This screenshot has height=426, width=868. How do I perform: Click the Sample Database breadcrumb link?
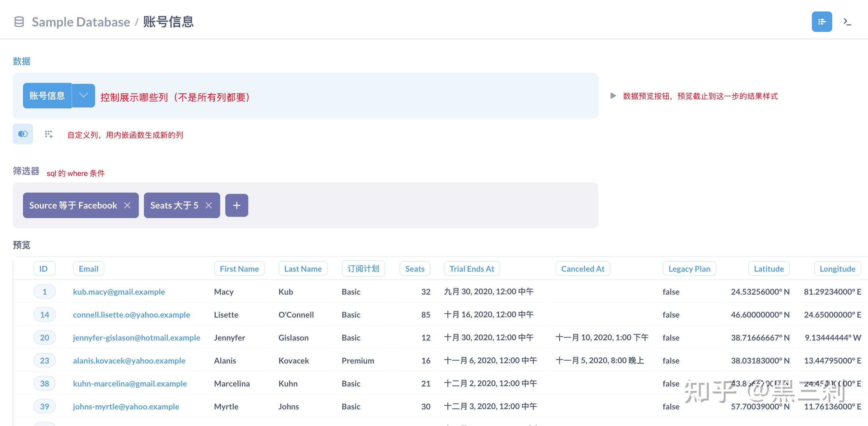[x=81, y=22]
